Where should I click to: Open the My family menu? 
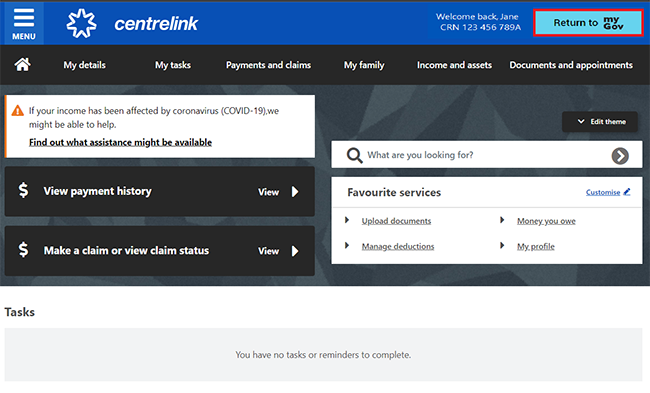364,65
